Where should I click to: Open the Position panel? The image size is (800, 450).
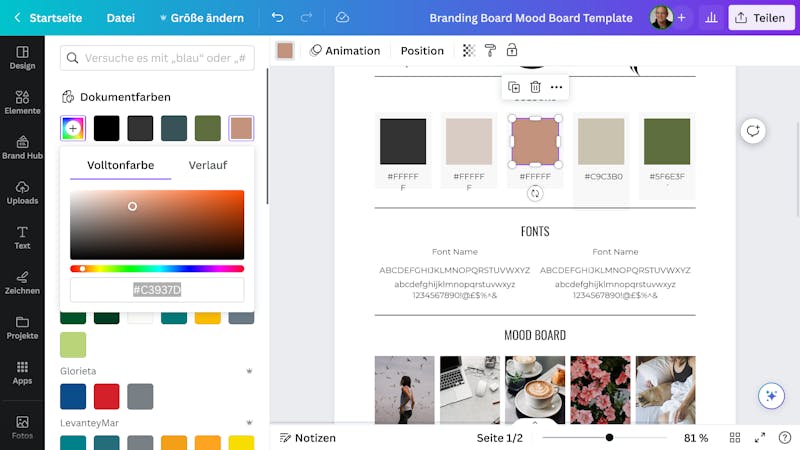422,51
